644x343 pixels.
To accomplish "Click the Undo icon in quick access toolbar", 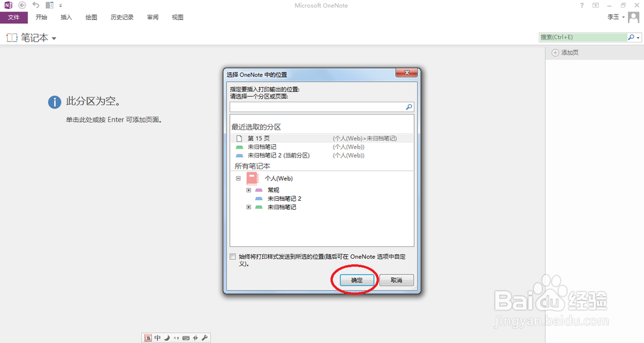I will [36, 5].
